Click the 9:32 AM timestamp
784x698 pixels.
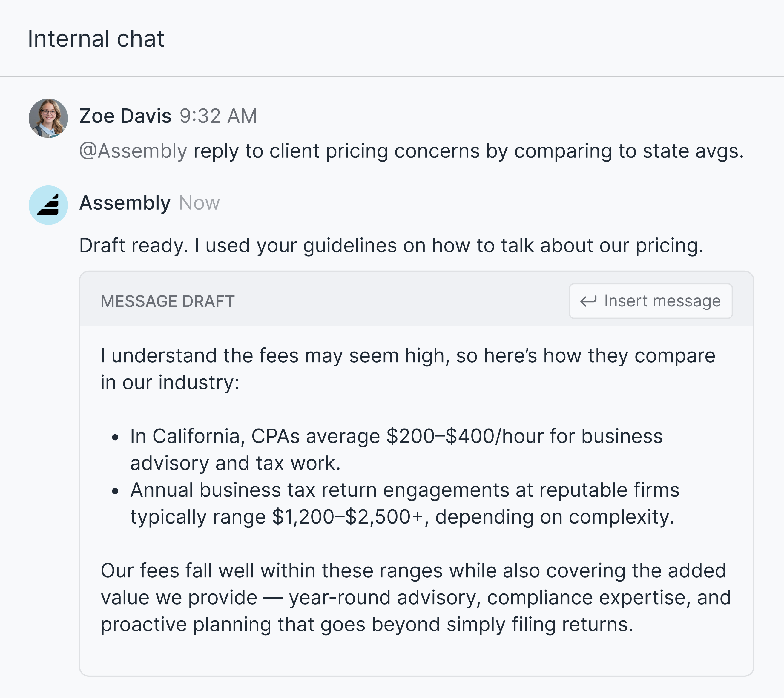218,116
